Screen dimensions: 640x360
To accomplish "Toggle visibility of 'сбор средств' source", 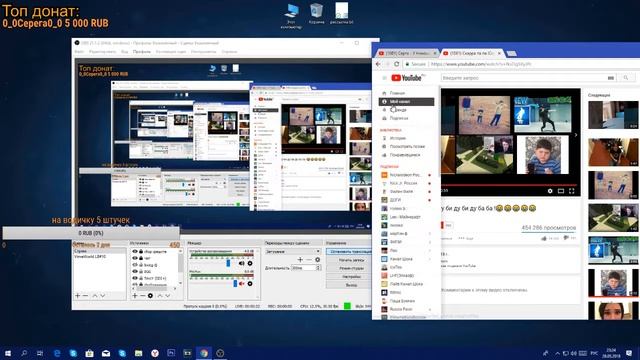I will pyautogui.click(x=135, y=251).
